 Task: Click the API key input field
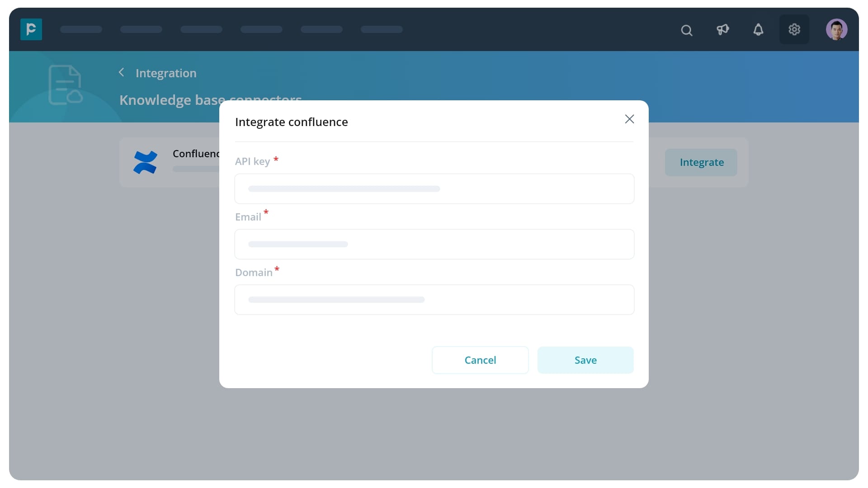pyautogui.click(x=434, y=188)
